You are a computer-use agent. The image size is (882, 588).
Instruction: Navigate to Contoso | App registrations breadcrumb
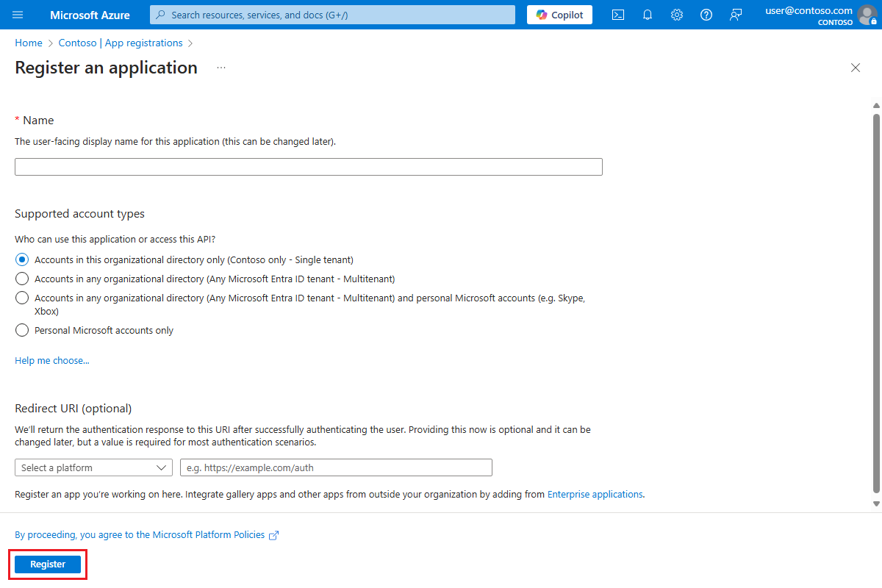coord(121,43)
